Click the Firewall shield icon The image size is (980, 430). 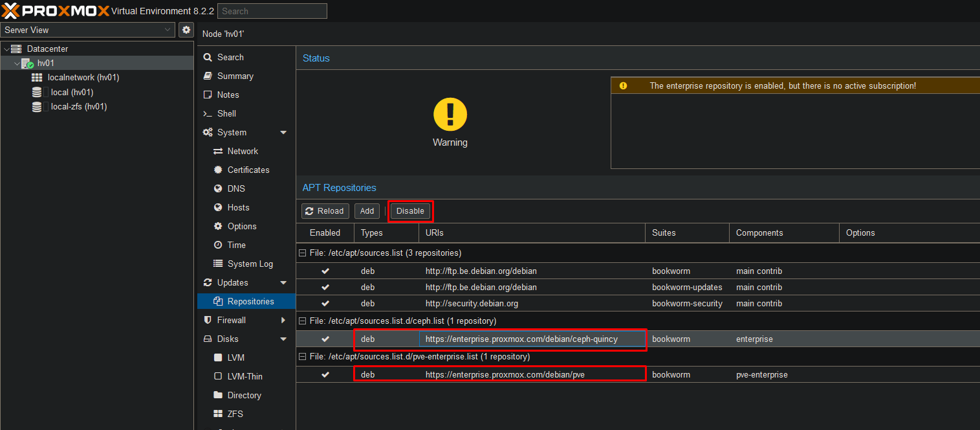208,320
